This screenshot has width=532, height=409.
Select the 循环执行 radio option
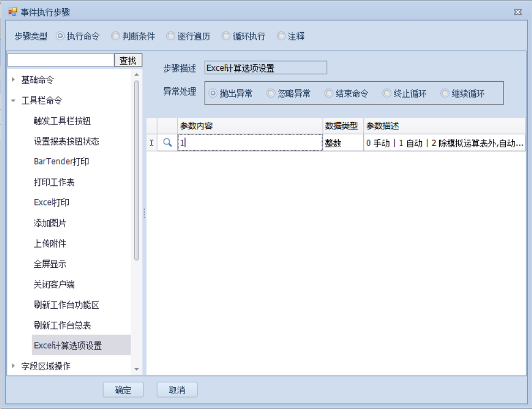pos(226,37)
